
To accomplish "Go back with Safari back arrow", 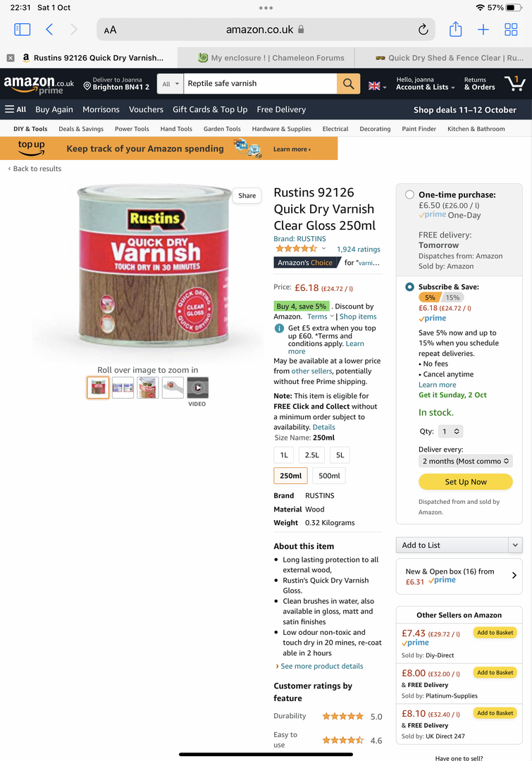I will (49, 30).
